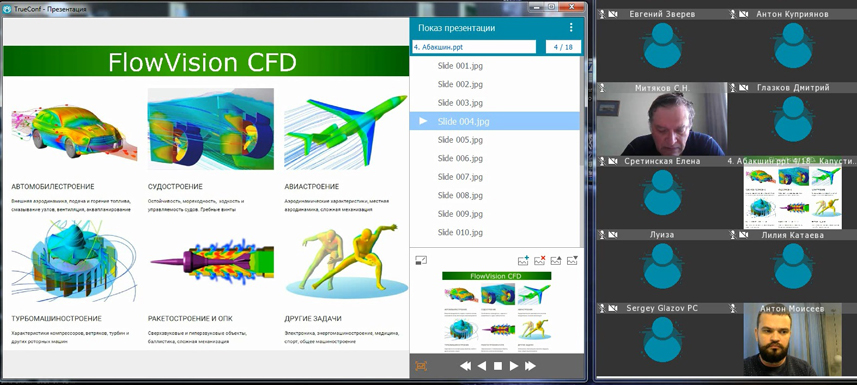Jump to last slide with double-forward button
Screen dimensions: 857x385
530,366
